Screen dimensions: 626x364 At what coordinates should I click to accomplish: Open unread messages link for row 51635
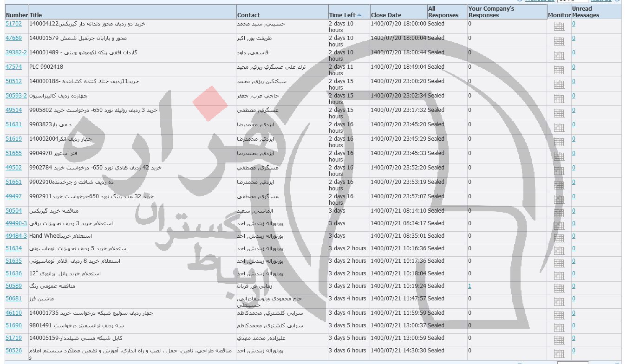click(x=574, y=261)
